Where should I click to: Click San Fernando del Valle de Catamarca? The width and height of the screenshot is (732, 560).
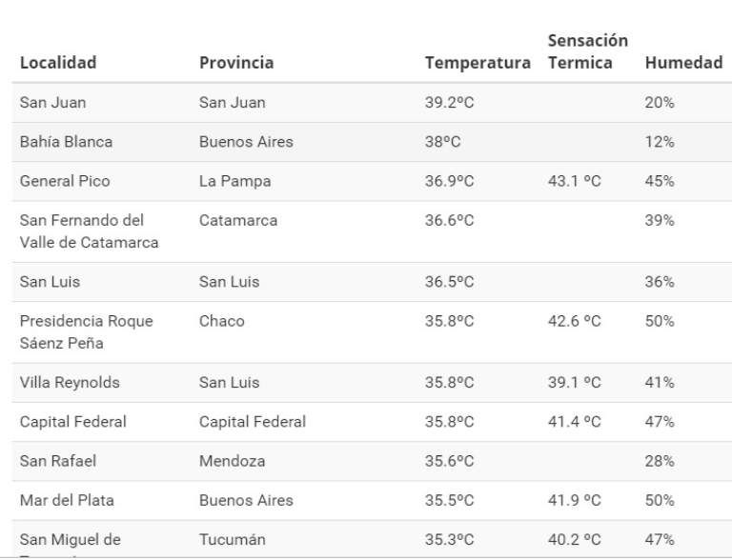[89, 231]
